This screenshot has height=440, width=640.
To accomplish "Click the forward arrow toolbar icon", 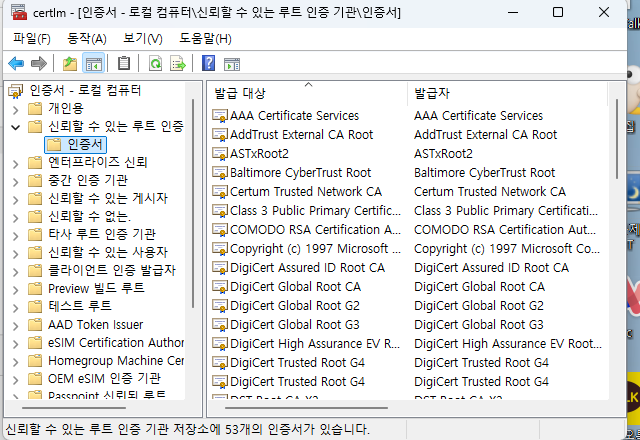I will click(x=39, y=63).
